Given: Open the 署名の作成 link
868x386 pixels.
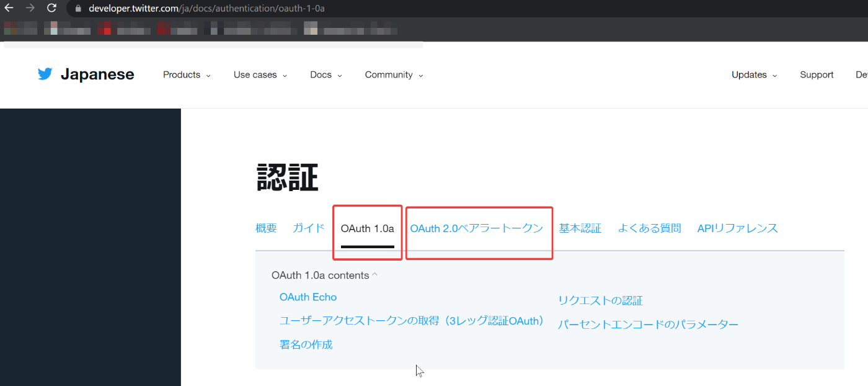Looking at the screenshot, I should pyautogui.click(x=306, y=344).
